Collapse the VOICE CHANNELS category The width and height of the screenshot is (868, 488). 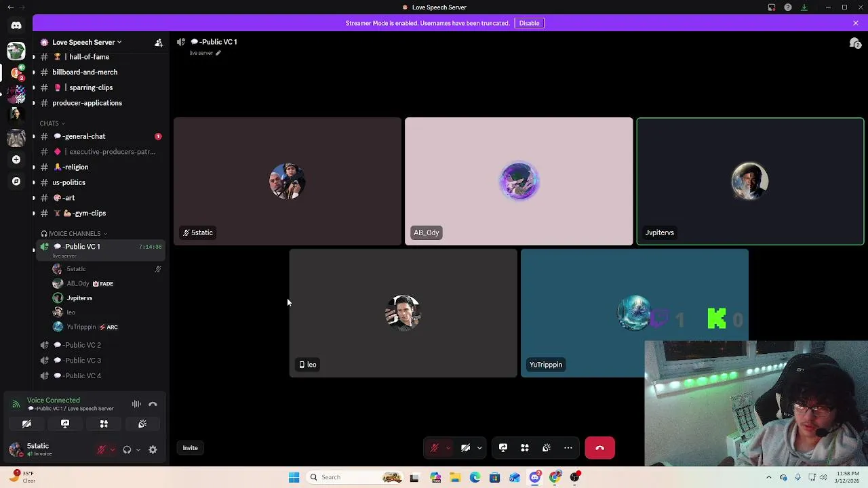pyautogui.click(x=74, y=234)
